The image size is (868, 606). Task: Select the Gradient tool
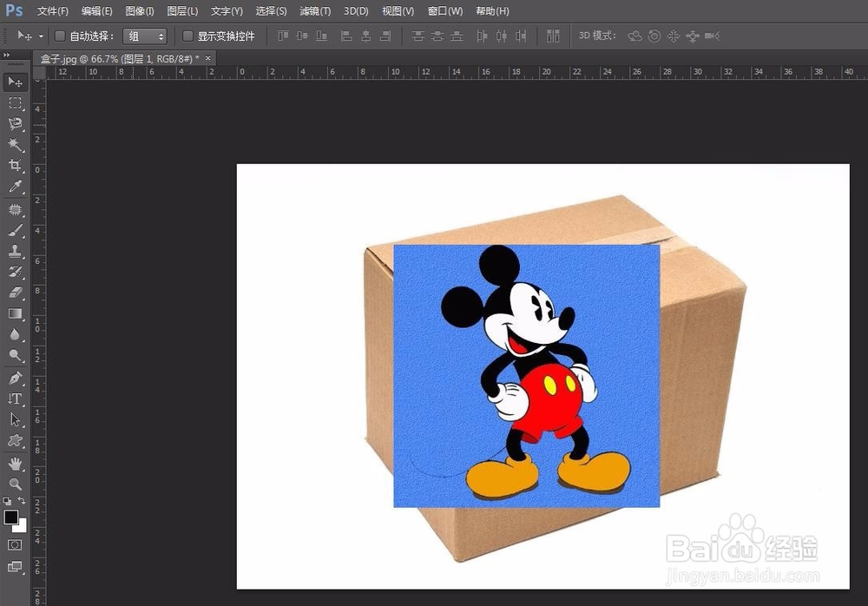click(x=15, y=313)
